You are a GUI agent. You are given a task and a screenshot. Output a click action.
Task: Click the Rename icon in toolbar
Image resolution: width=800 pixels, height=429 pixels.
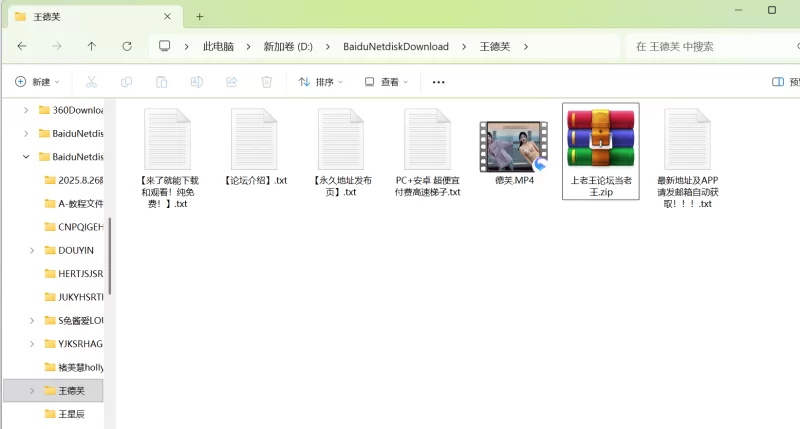click(197, 82)
